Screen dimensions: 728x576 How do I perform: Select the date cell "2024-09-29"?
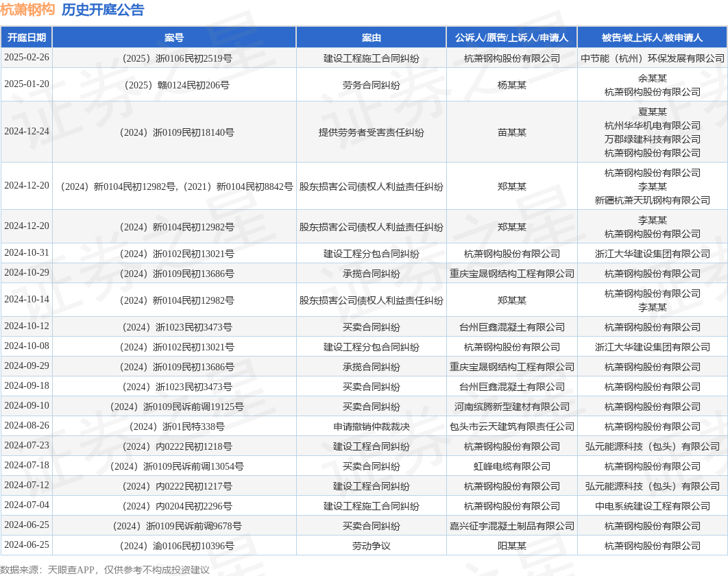[x=27, y=366]
